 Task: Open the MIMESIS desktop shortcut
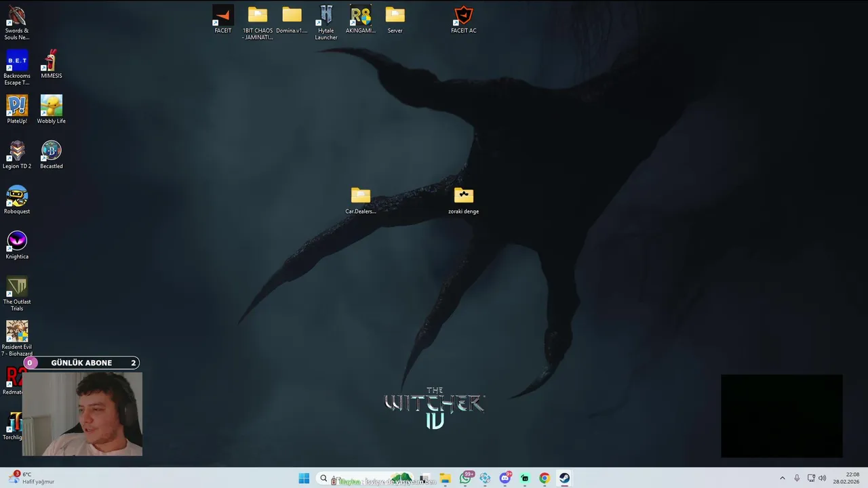(x=51, y=64)
